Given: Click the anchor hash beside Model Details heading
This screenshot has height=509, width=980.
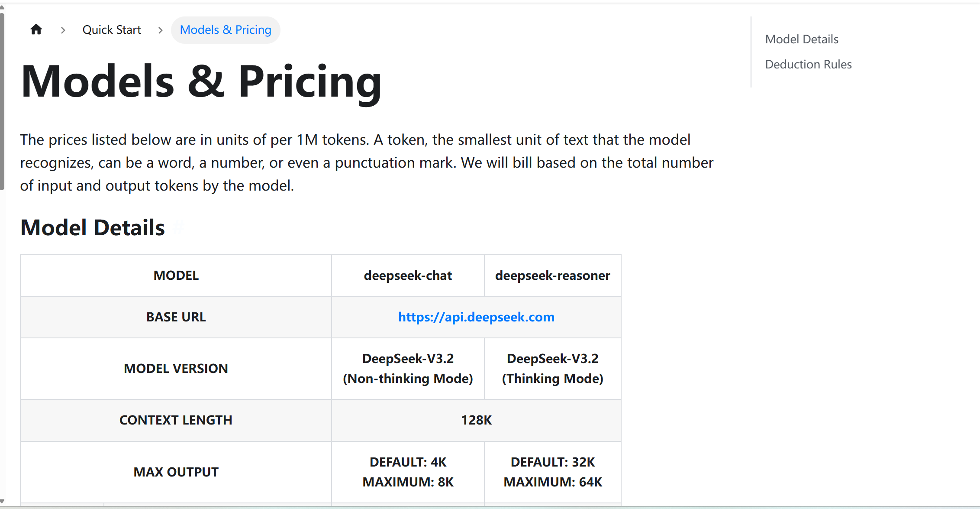Looking at the screenshot, I should 178,227.
